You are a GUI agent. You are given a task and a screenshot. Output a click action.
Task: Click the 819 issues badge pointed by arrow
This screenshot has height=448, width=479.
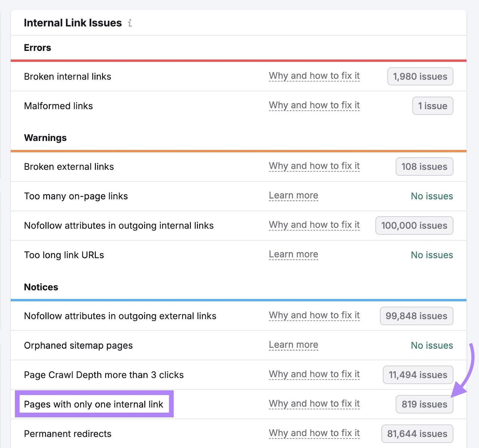[424, 404]
